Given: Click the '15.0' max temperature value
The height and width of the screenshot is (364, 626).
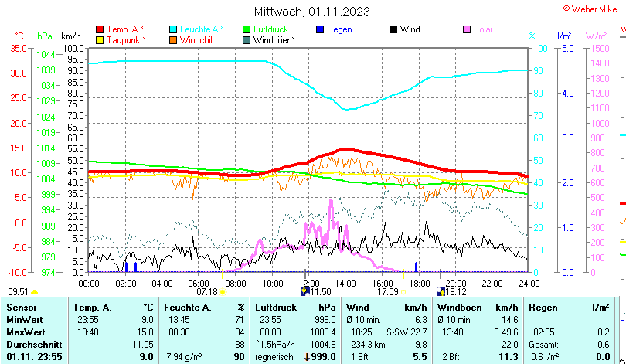Looking at the screenshot, I should [145, 332].
